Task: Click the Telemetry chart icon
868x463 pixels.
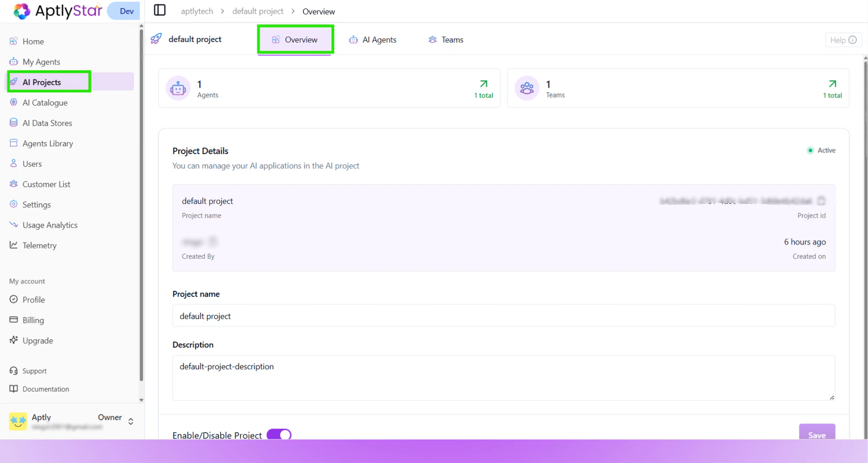Action: (13, 245)
